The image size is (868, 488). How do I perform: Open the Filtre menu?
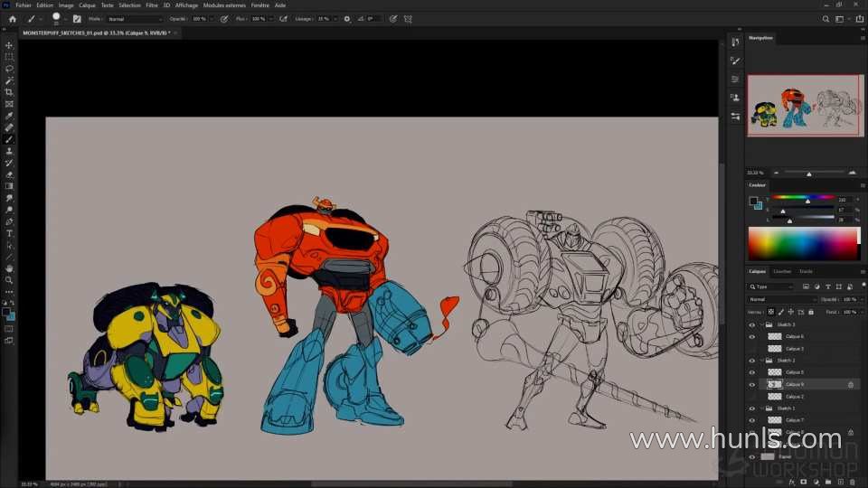pos(151,5)
